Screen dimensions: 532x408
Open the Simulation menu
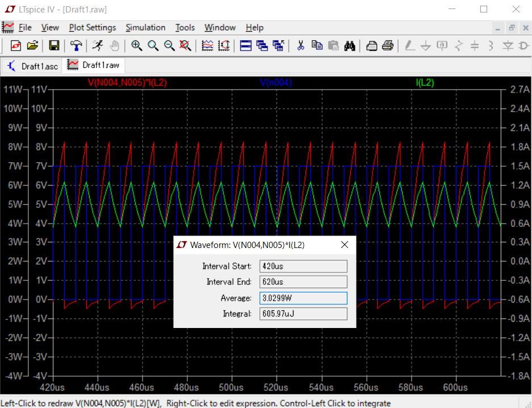coord(145,27)
